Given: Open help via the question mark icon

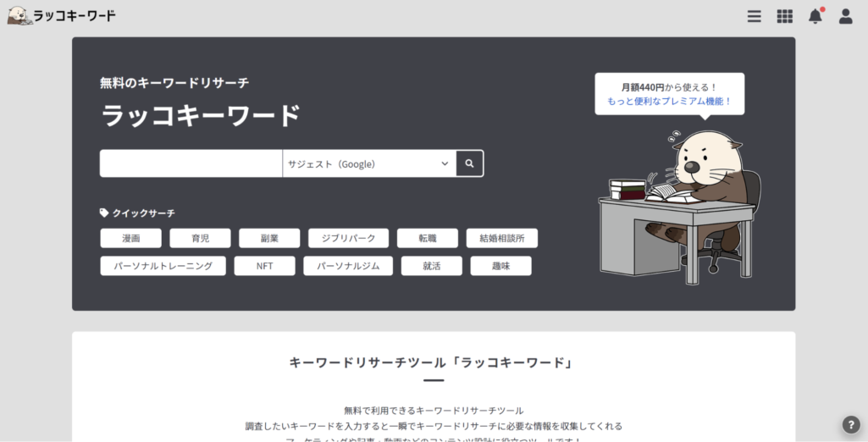Looking at the screenshot, I should coord(851,425).
